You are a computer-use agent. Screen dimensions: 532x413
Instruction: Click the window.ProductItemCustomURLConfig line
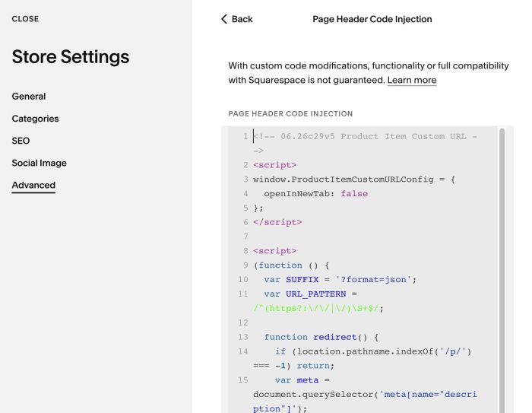354,179
